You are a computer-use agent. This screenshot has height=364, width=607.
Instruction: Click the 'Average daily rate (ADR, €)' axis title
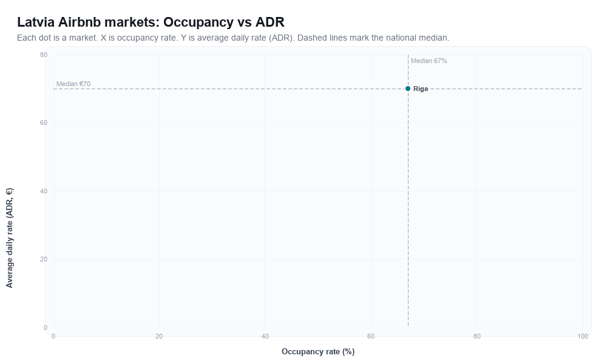[10, 238]
